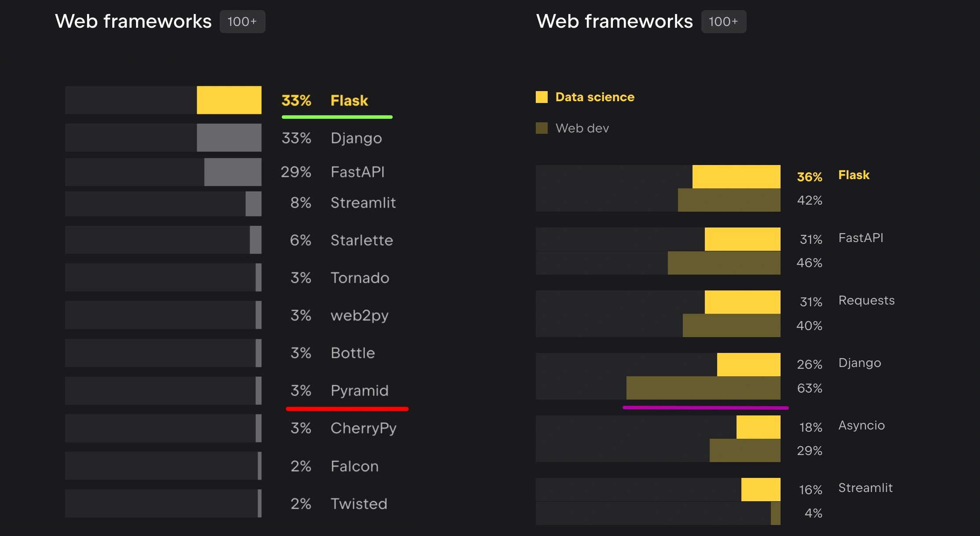Click the Streamlit label in left chart
This screenshot has height=536, width=980.
(x=363, y=202)
